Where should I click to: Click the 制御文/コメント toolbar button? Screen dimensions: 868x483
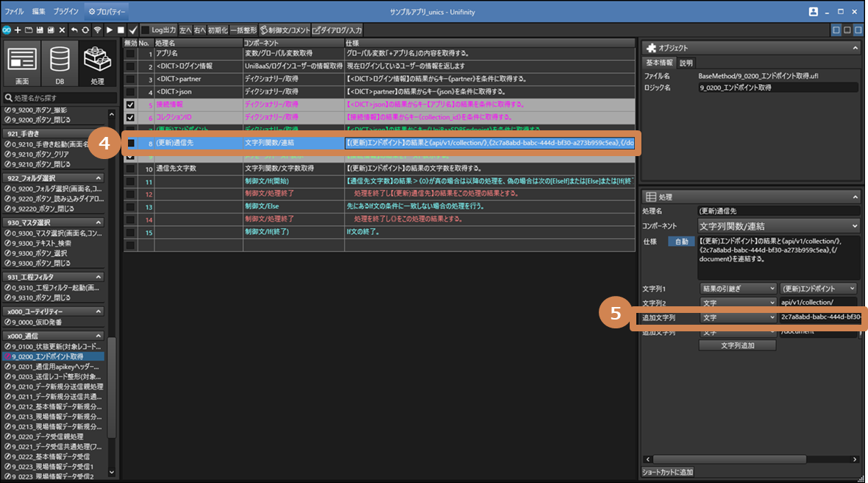pos(285,30)
